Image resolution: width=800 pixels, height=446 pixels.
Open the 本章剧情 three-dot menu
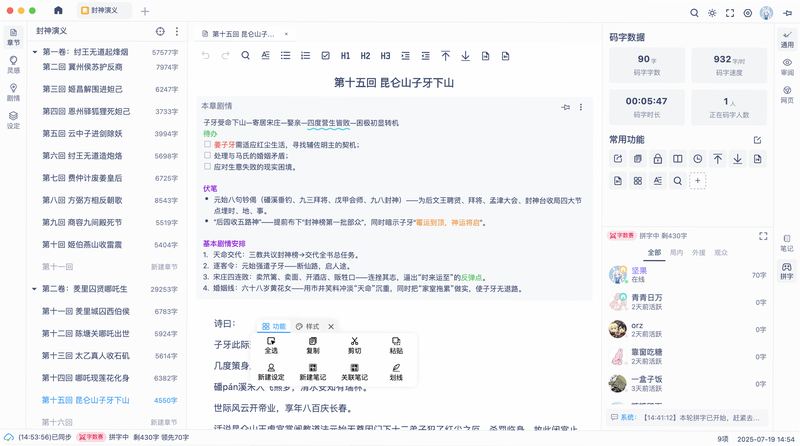[x=581, y=107]
